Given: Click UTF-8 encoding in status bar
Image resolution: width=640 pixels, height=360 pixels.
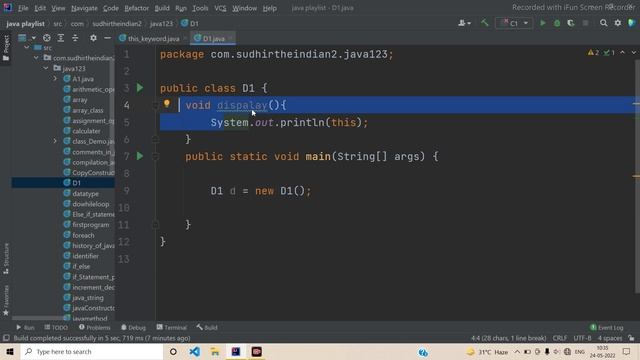Looking at the screenshot, I should (582, 338).
